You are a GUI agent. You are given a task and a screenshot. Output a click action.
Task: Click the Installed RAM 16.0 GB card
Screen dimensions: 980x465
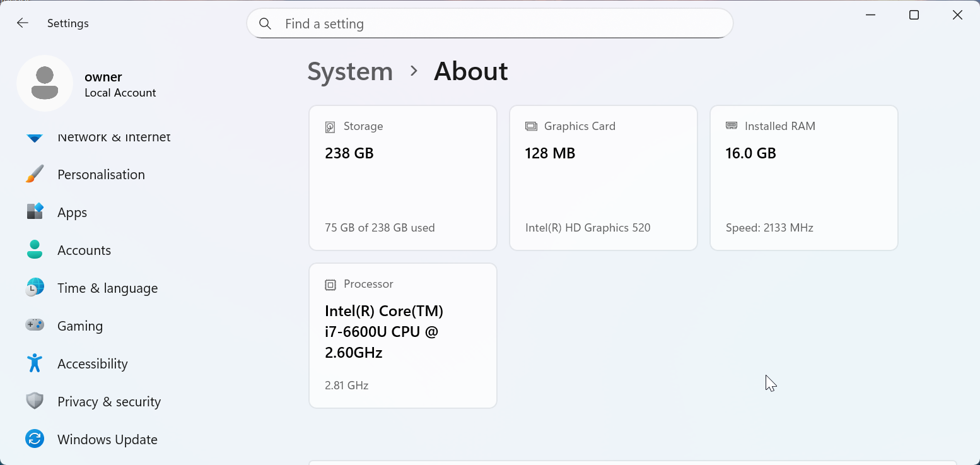tap(804, 178)
